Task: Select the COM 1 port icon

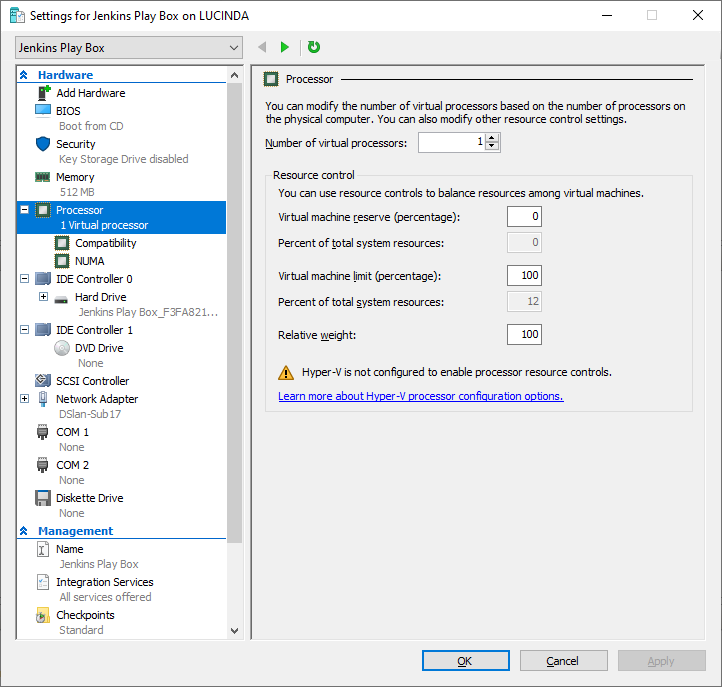Action: tap(42, 432)
